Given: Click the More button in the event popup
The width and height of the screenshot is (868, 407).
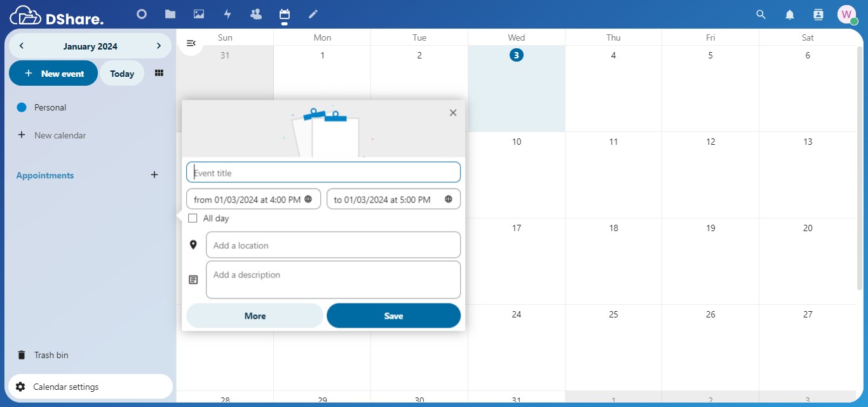Looking at the screenshot, I should pyautogui.click(x=255, y=316).
